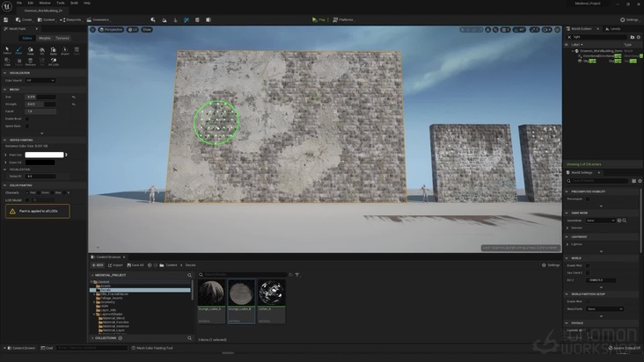Adjust the brush Size slider

40,97
